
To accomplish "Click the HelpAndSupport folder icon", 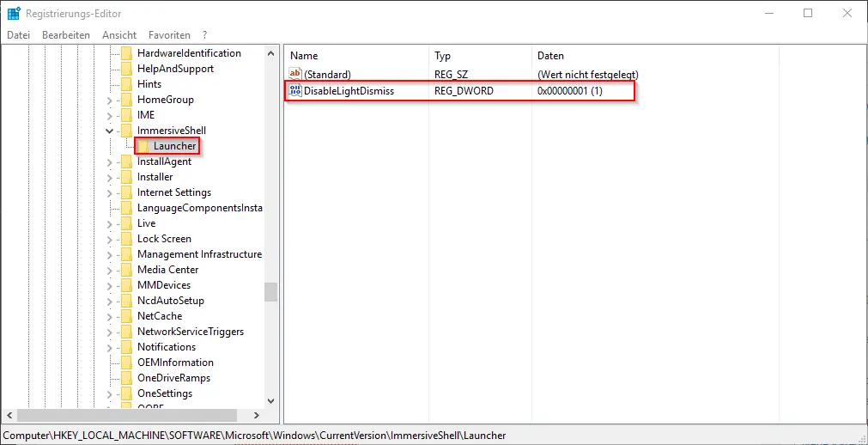I will pos(127,69).
